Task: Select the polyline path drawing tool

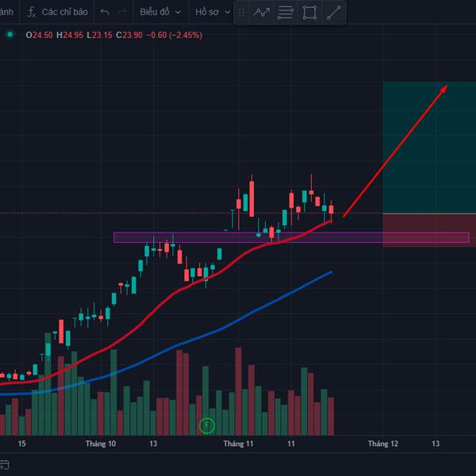Action: (261, 13)
